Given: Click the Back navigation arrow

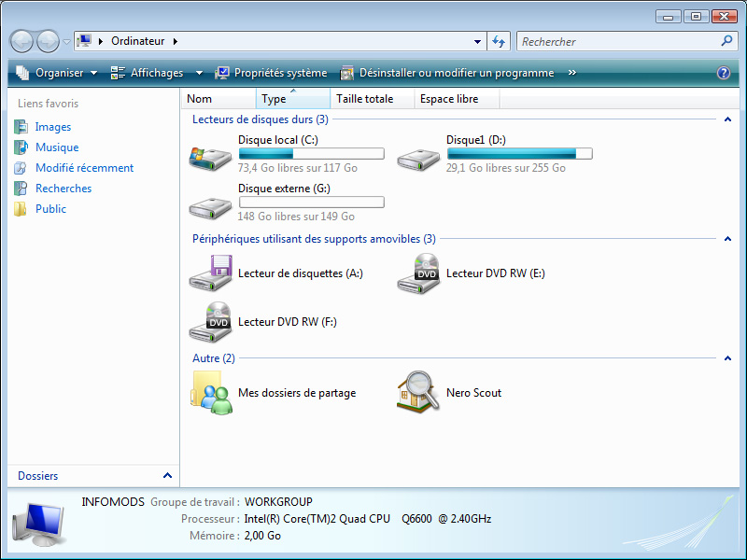Looking at the screenshot, I should click(21, 41).
